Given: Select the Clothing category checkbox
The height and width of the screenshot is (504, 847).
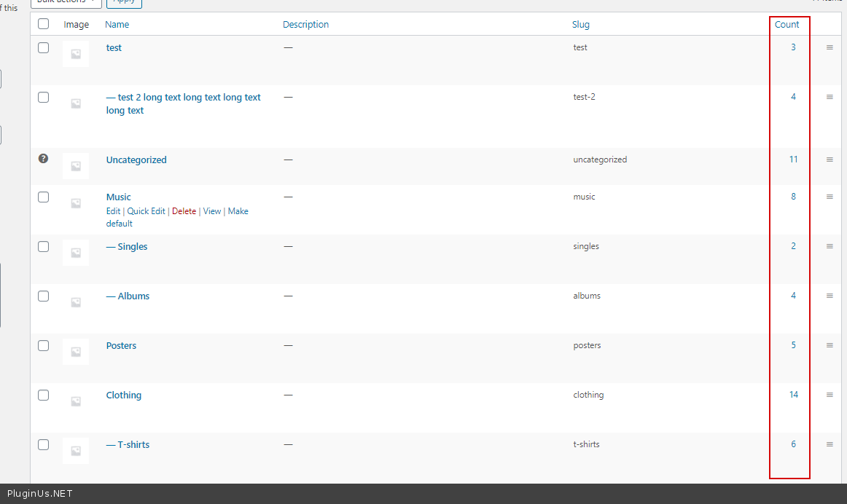Looking at the screenshot, I should click(x=43, y=395).
